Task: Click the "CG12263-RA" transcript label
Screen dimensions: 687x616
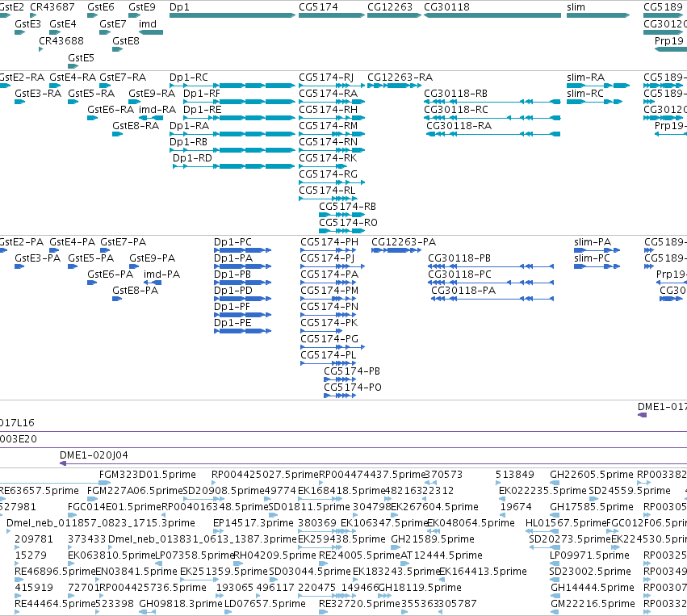Action: (x=400, y=78)
